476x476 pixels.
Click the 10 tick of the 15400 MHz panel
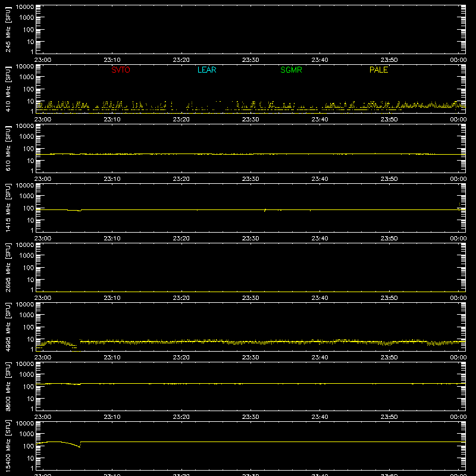pyautogui.click(x=30, y=458)
